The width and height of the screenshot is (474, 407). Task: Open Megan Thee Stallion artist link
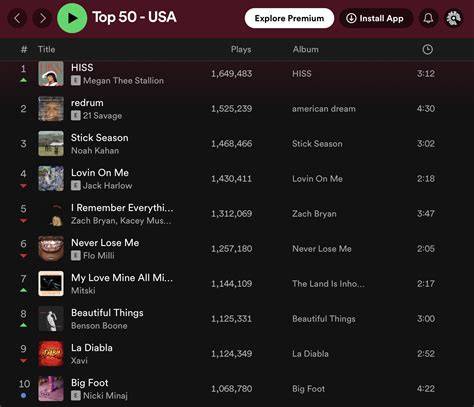(x=123, y=81)
